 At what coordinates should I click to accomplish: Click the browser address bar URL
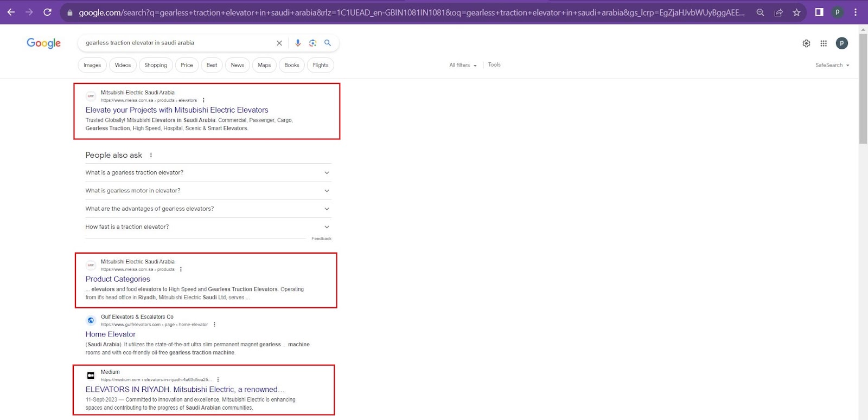tap(412, 12)
